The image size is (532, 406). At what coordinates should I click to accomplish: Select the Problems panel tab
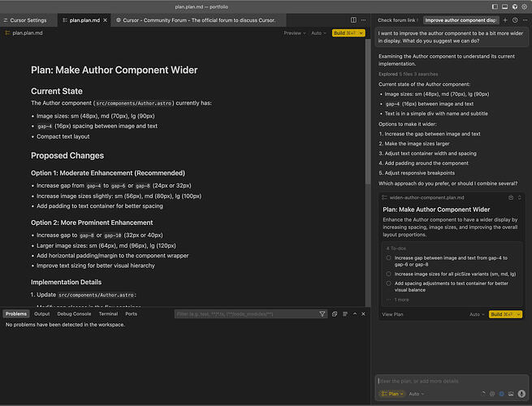point(16,314)
